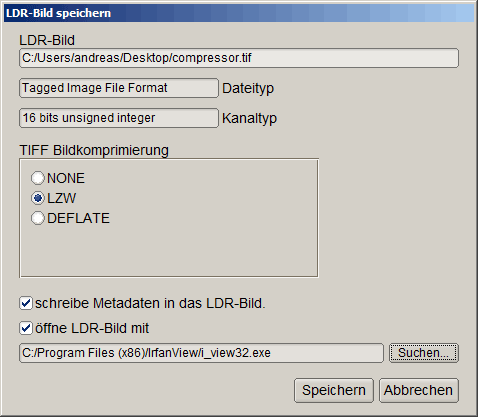The height and width of the screenshot is (417, 478).
Task: Click the text 'öffne LDR-Bild mit'
Action: click(92, 328)
